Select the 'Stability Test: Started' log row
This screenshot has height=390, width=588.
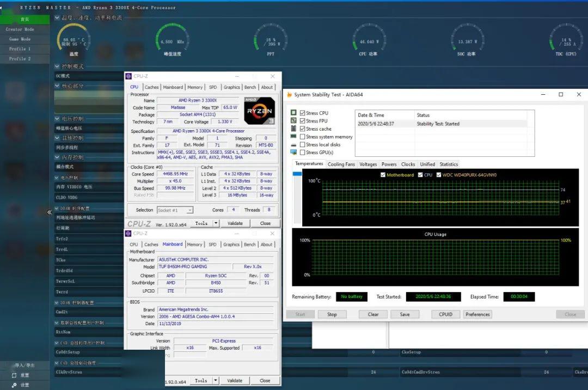pyautogui.click(x=441, y=124)
